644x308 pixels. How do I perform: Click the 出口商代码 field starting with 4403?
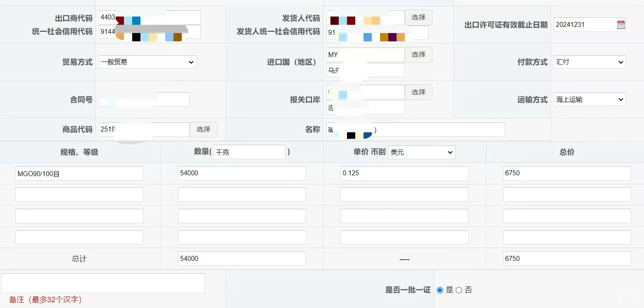coord(149,17)
